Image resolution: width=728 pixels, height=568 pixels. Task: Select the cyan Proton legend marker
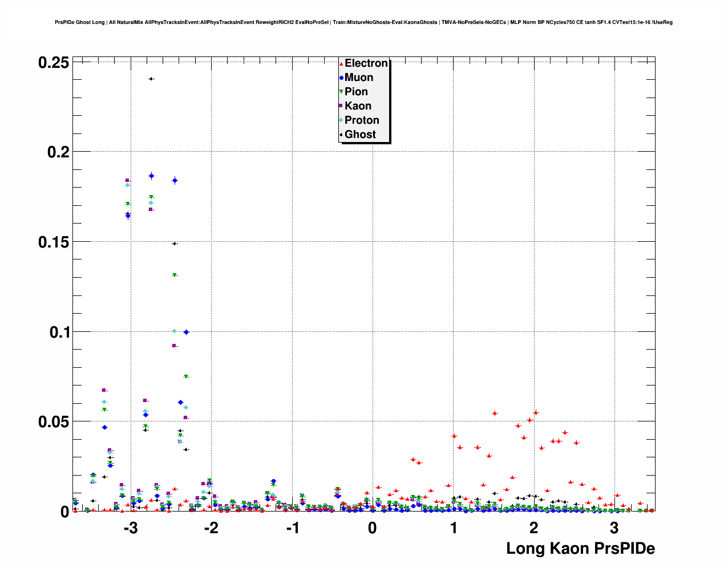point(341,120)
